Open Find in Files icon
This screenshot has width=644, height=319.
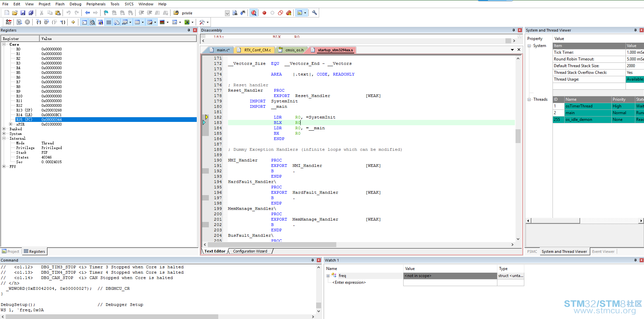(x=176, y=13)
